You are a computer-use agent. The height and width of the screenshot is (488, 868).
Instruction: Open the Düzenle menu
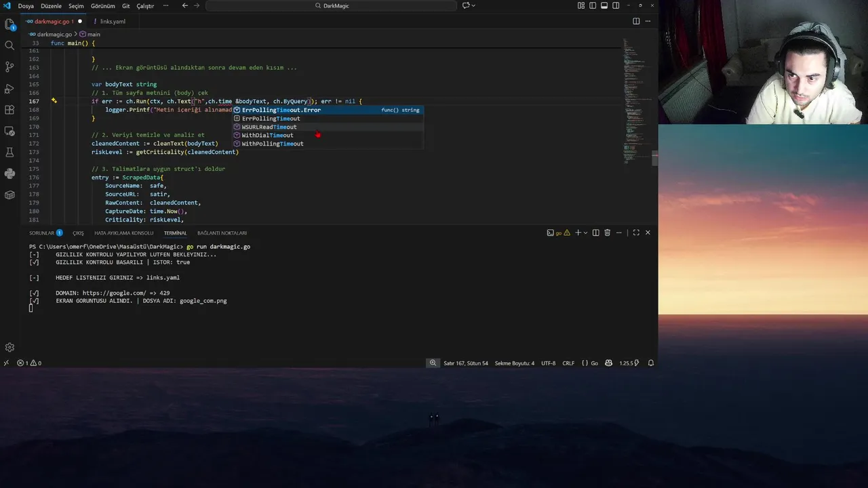click(x=51, y=5)
